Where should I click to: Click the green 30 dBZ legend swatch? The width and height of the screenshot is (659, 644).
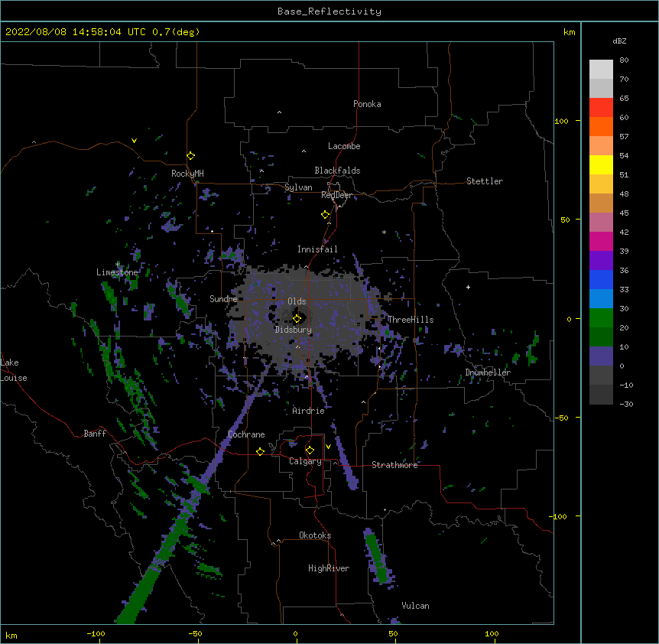[601, 318]
